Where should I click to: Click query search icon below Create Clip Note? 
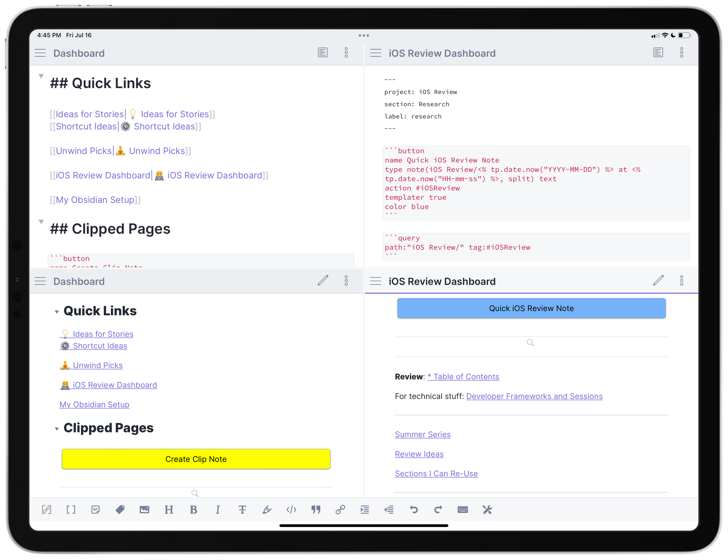[195, 493]
